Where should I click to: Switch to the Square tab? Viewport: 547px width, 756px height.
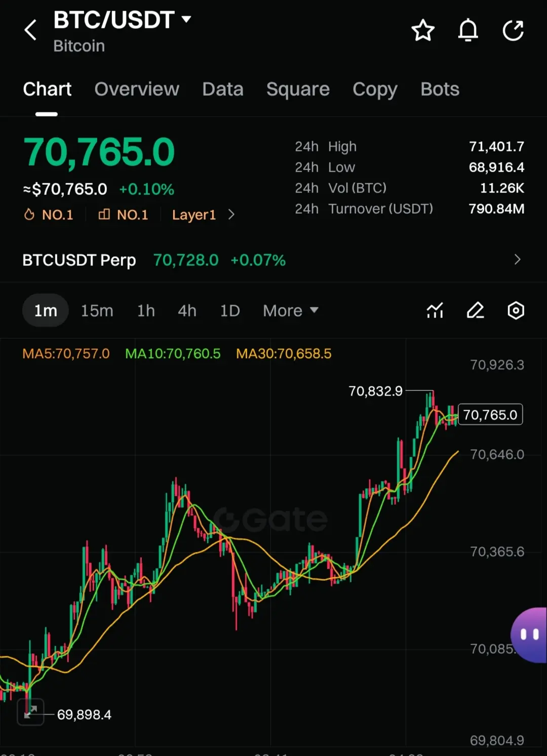298,90
